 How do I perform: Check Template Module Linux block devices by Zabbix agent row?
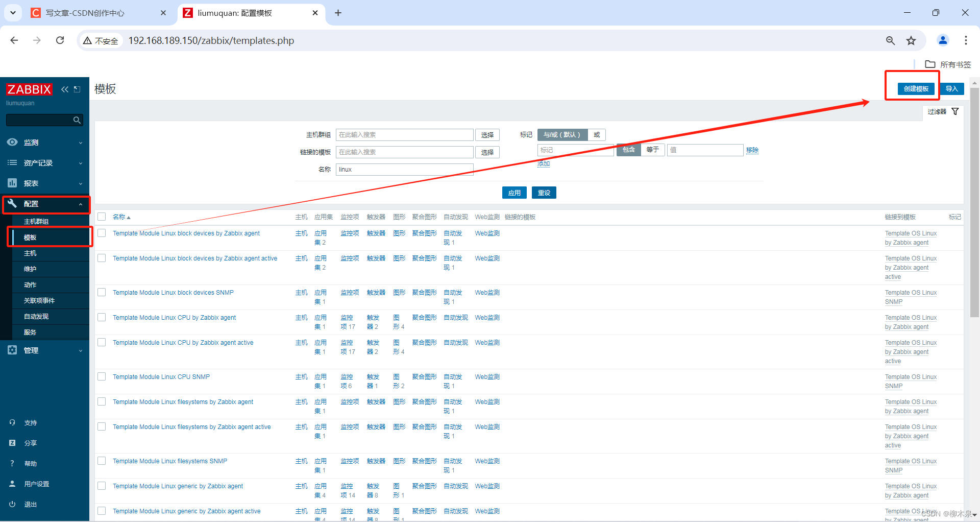tap(102, 233)
